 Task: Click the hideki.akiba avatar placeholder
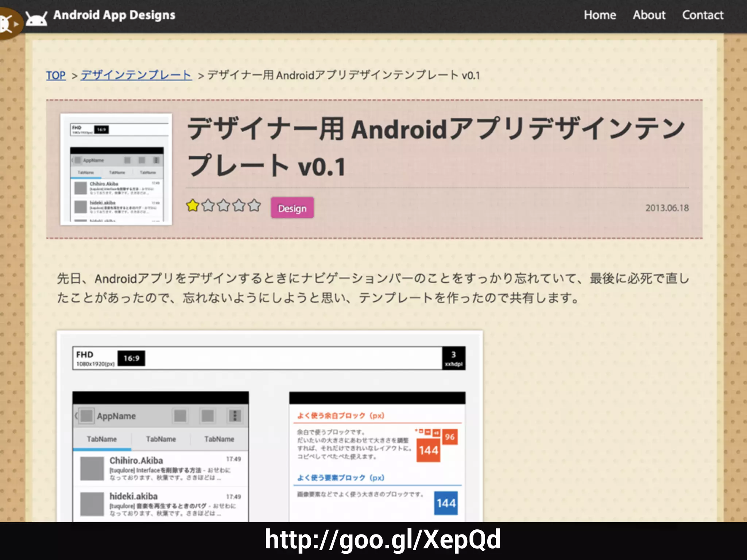[x=92, y=504]
